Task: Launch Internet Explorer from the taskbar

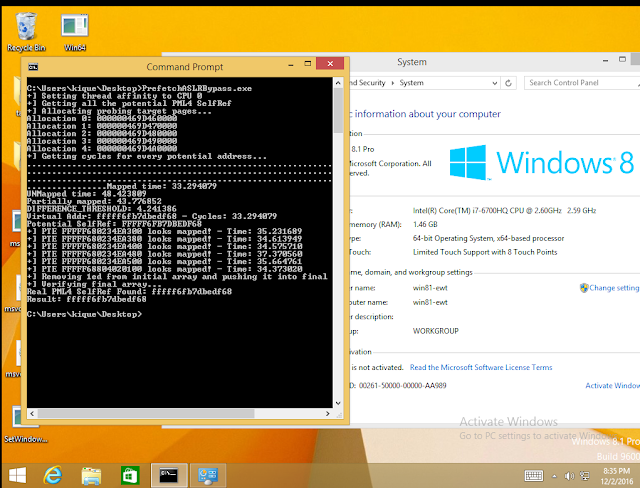Action: click(53, 475)
